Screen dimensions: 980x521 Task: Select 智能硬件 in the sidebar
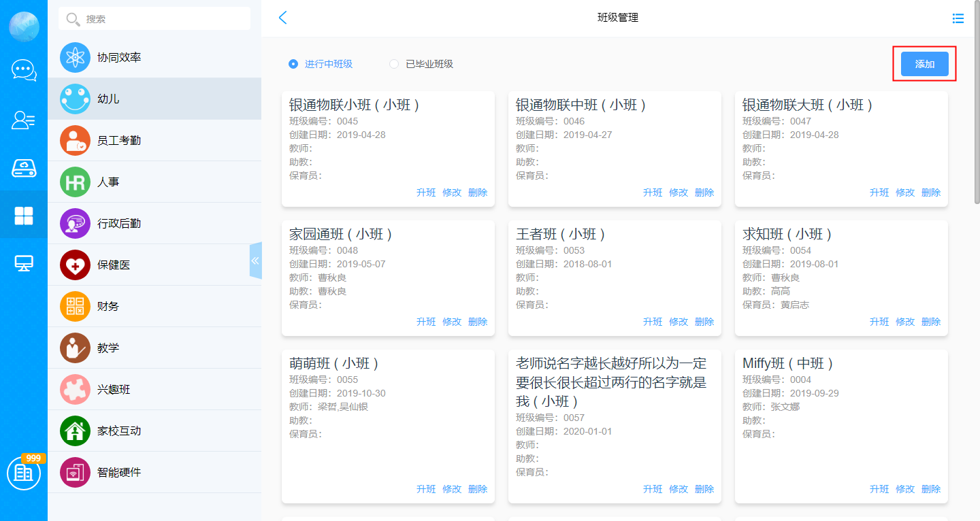(119, 473)
